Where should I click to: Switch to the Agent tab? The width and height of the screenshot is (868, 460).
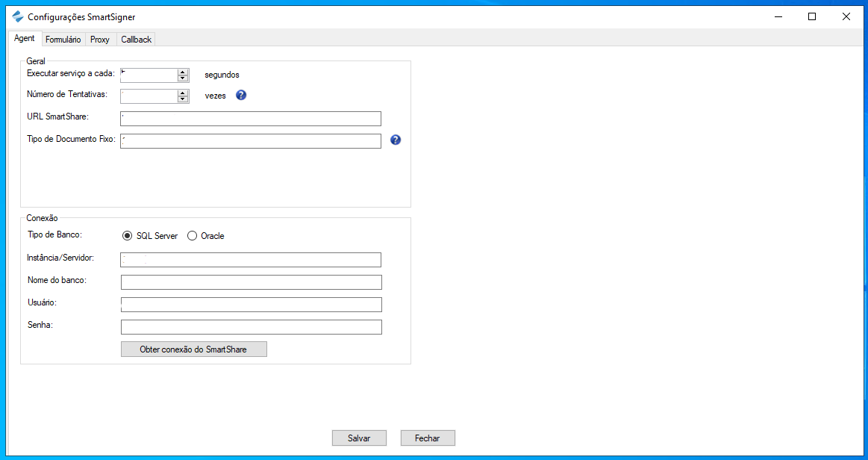pos(25,38)
